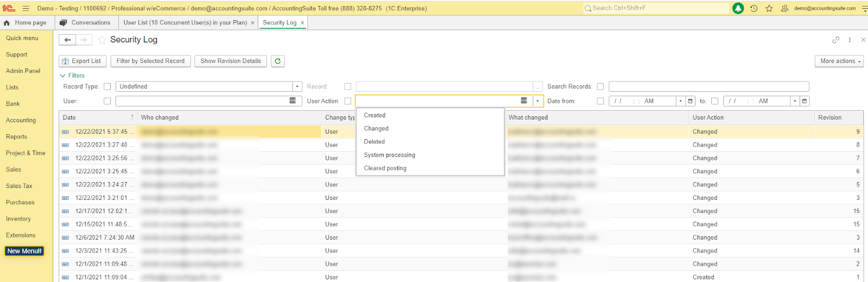Close the Security Log form with X
Viewport: 868px width, 282px height.
[x=863, y=40]
